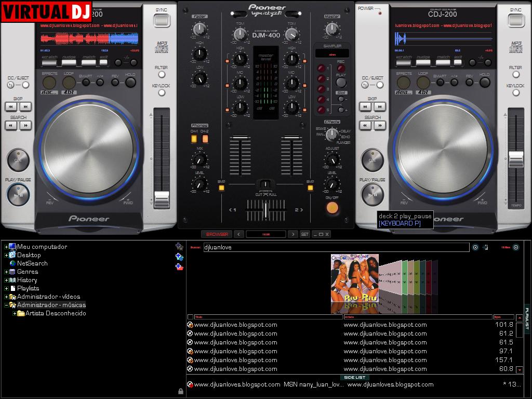
Task: Skip to next track on right deck
Action: (x=380, y=107)
